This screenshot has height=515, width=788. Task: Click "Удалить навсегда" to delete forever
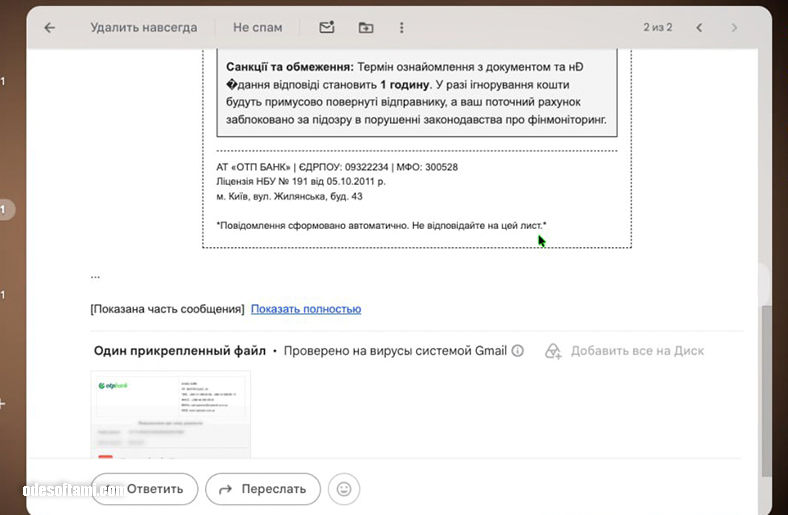144,28
